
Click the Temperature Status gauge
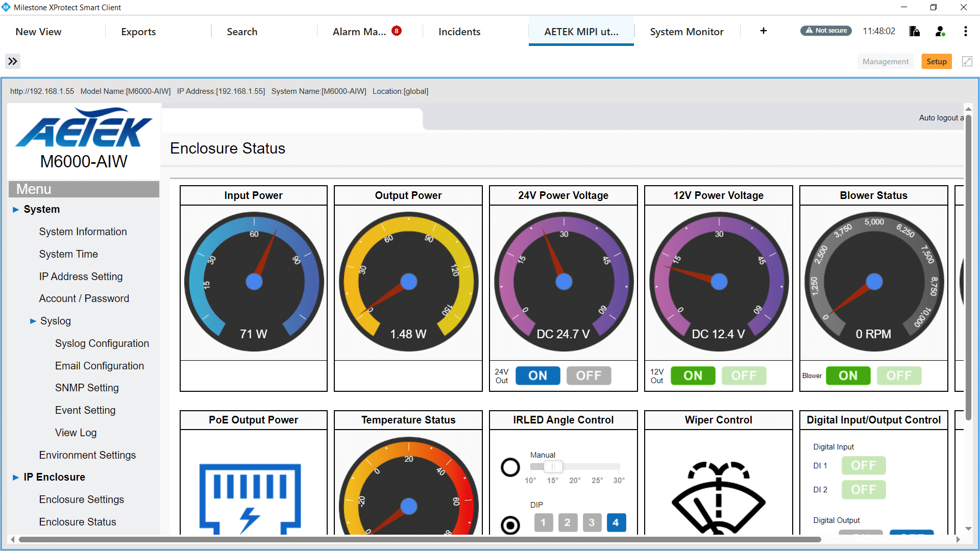[408, 486]
